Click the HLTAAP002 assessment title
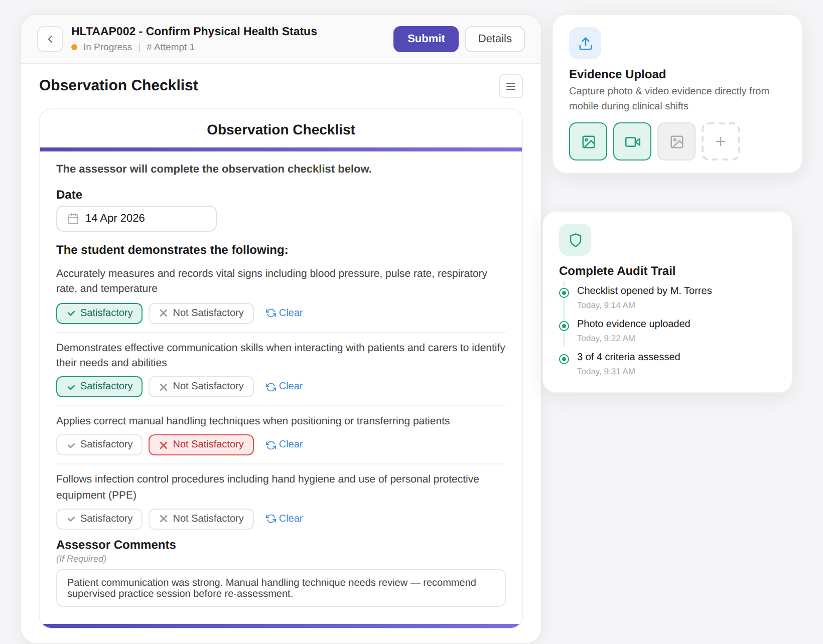The width and height of the screenshot is (823, 644). pyautogui.click(x=194, y=32)
